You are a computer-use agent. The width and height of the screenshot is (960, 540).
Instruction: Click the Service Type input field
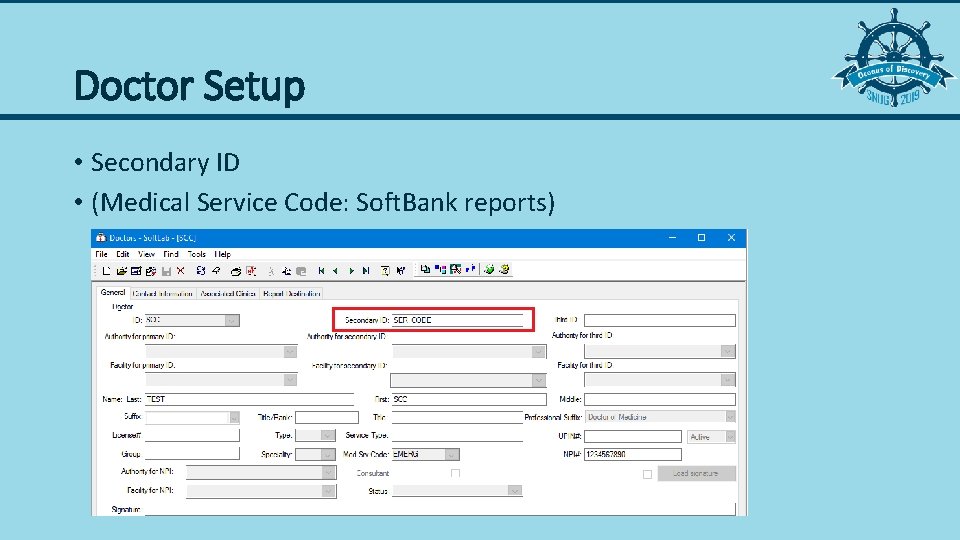[x=457, y=435]
